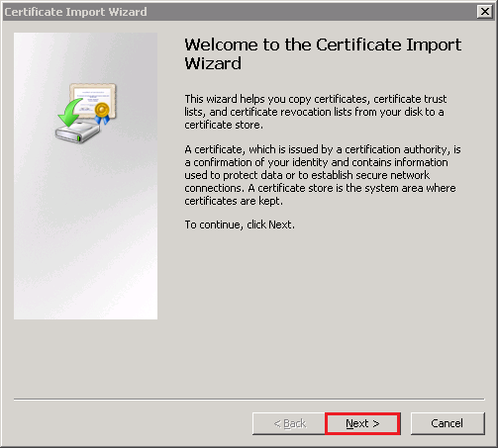
Task: Click the word 'Wizard' in the heading
Action: [x=213, y=63]
